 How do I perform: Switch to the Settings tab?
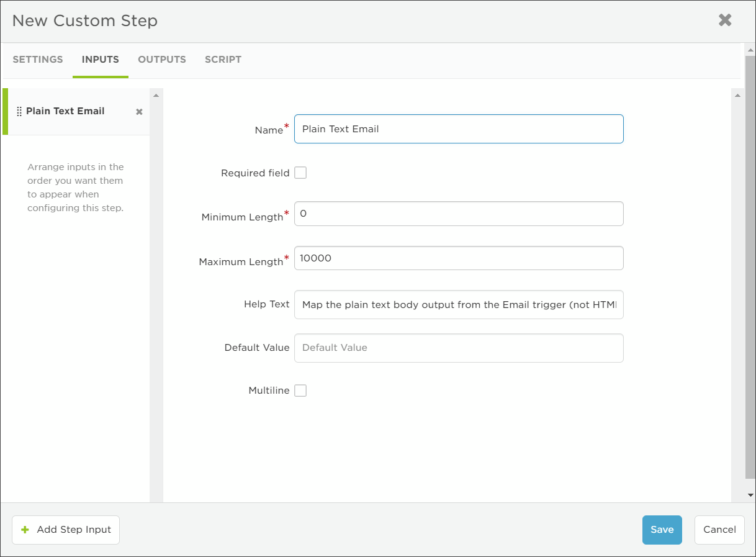pyautogui.click(x=38, y=60)
